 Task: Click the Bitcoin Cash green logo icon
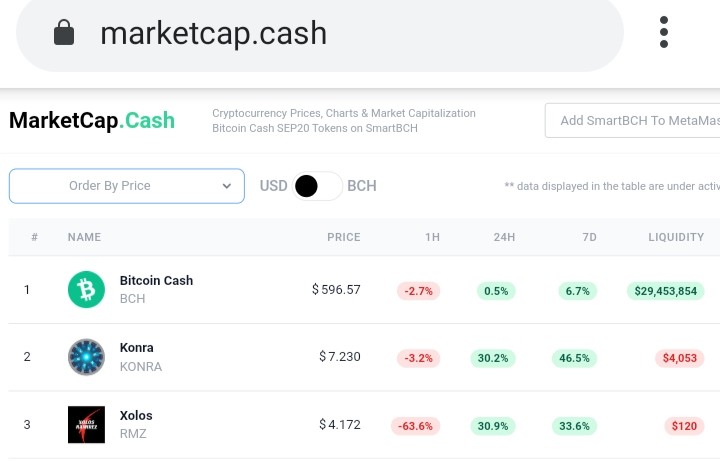point(86,289)
